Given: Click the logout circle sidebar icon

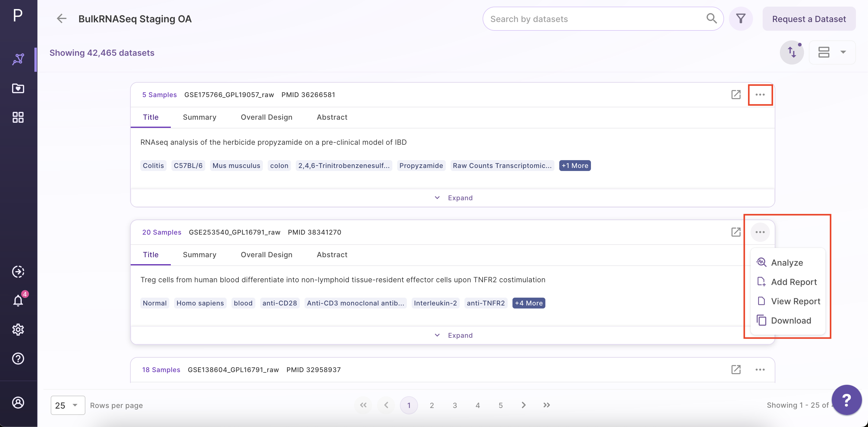Looking at the screenshot, I should (18, 271).
